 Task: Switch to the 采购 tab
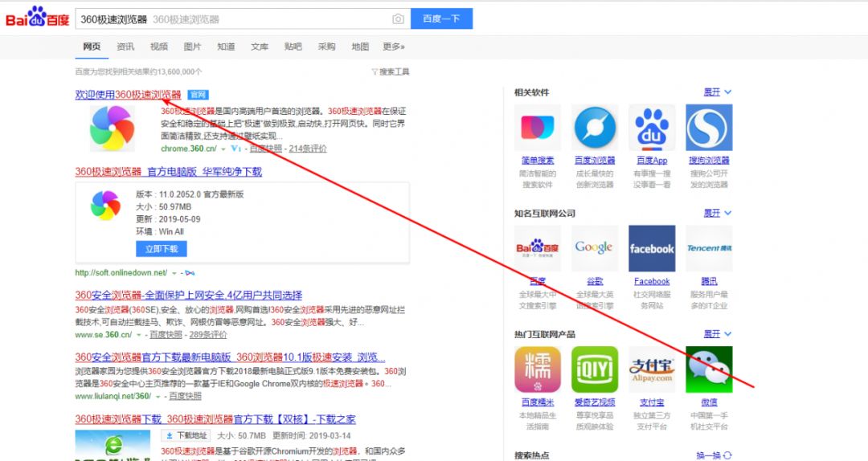pos(326,47)
